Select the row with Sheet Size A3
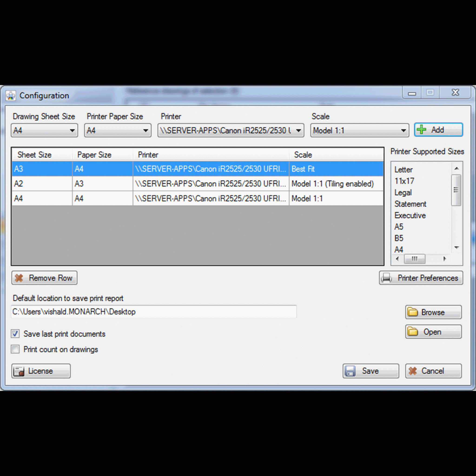 tap(198, 169)
